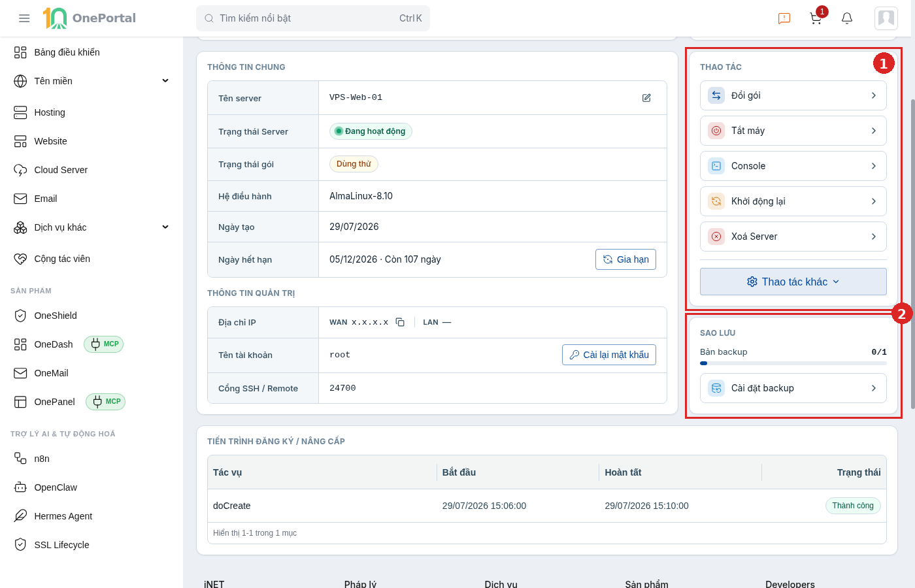Open the Đổi gói row chevron
The image size is (915, 588).
[x=874, y=95]
